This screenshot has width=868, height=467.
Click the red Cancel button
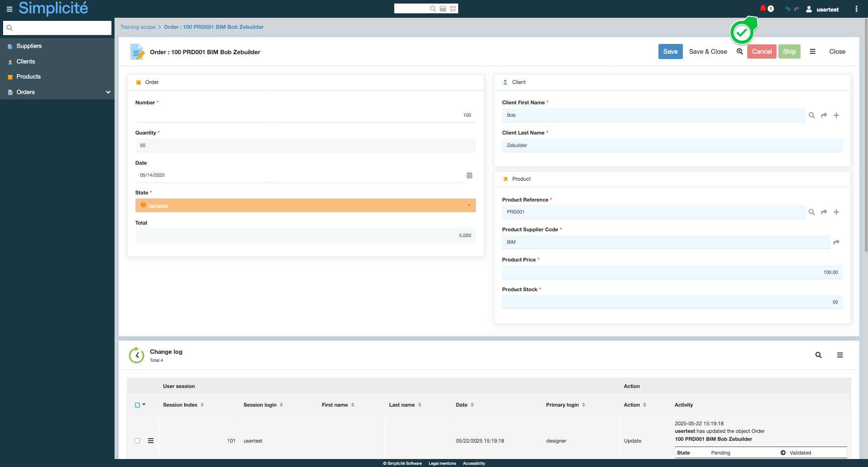coord(762,51)
